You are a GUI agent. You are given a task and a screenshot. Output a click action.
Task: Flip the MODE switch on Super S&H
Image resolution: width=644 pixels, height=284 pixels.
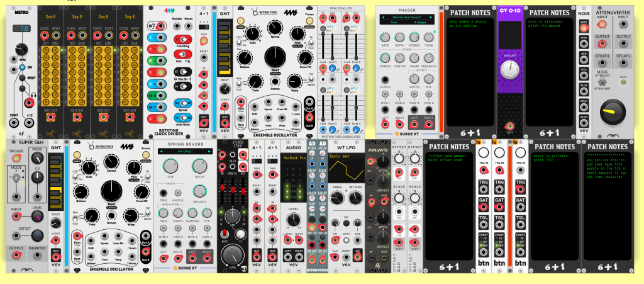tap(16, 179)
